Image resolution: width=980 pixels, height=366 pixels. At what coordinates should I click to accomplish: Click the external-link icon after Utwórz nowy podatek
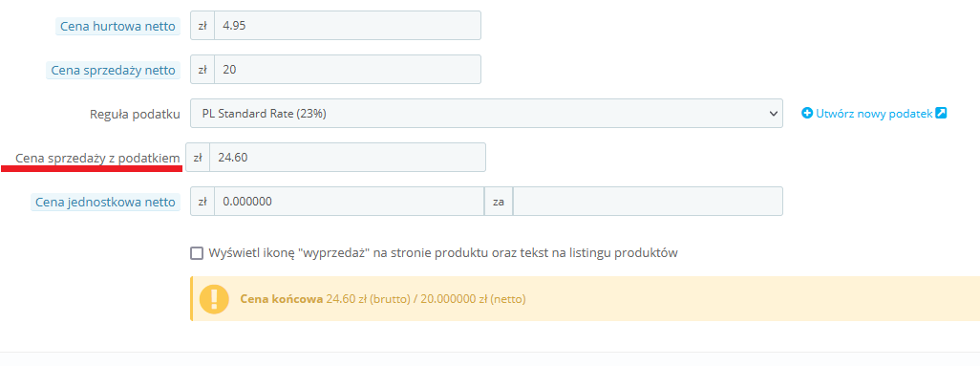click(941, 114)
